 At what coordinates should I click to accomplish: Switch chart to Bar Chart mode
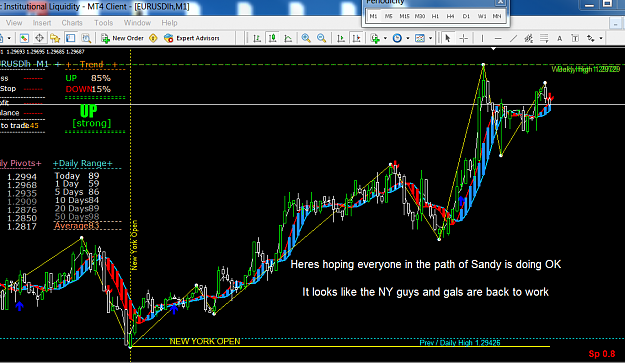click(x=257, y=38)
